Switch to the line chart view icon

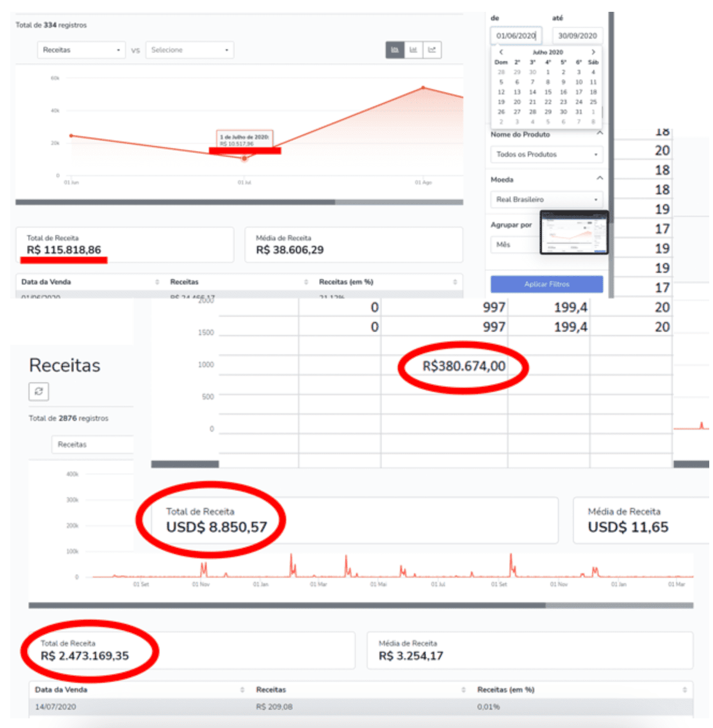pos(432,50)
